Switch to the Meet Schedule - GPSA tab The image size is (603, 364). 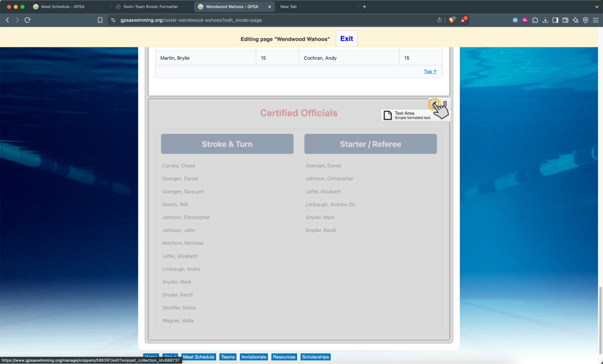63,7
